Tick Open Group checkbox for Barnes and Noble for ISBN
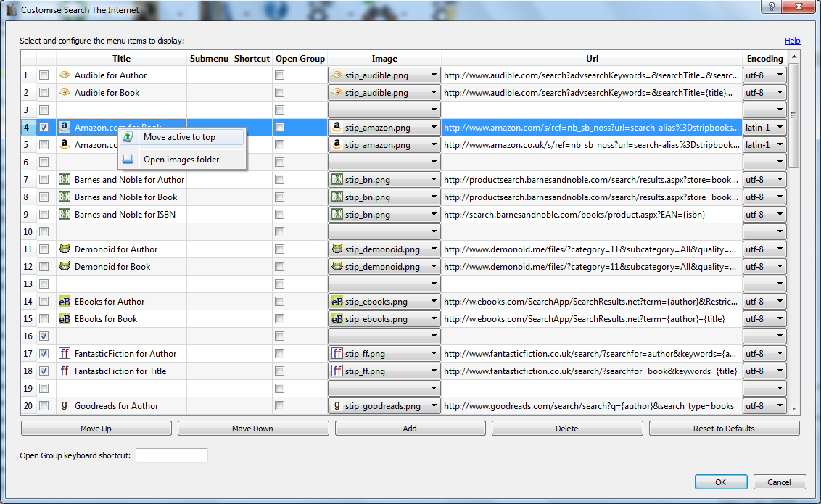The height and width of the screenshot is (504, 821). (x=280, y=214)
